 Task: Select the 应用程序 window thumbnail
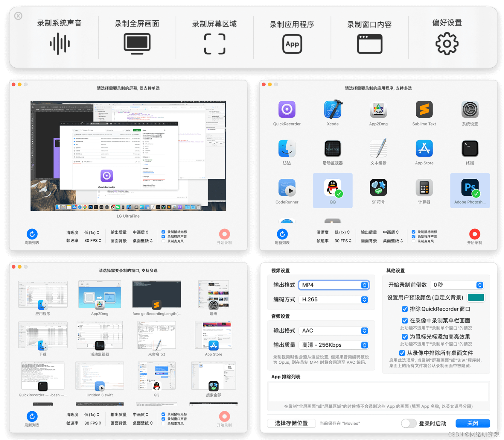(x=43, y=295)
